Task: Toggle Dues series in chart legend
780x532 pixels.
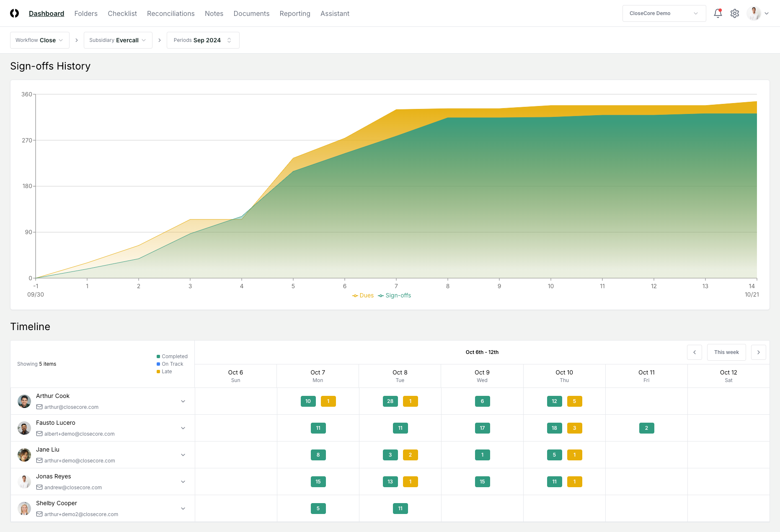Action: (x=363, y=295)
